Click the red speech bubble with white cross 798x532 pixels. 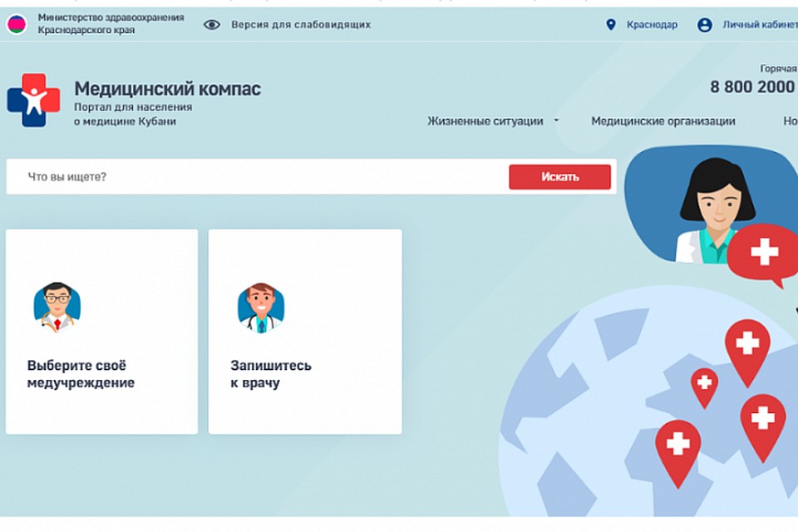click(763, 254)
